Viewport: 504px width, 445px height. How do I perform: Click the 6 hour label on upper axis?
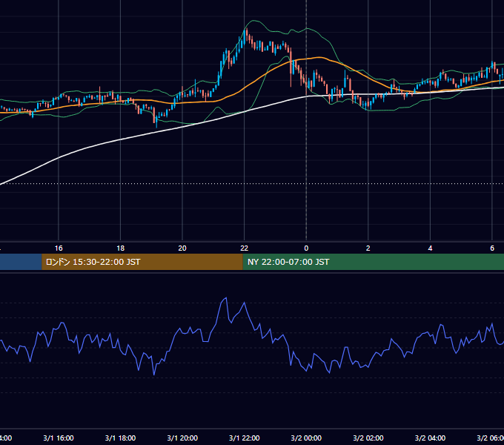pos(492,248)
